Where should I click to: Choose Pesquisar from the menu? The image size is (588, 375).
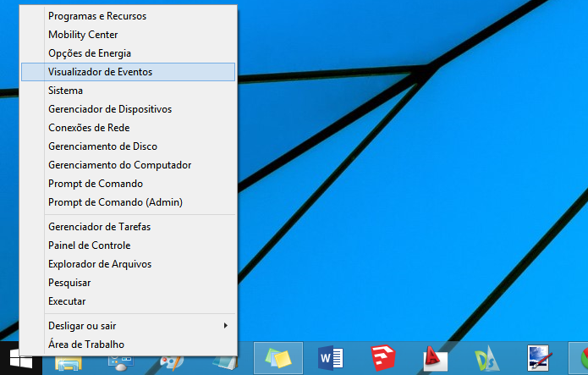point(129,283)
